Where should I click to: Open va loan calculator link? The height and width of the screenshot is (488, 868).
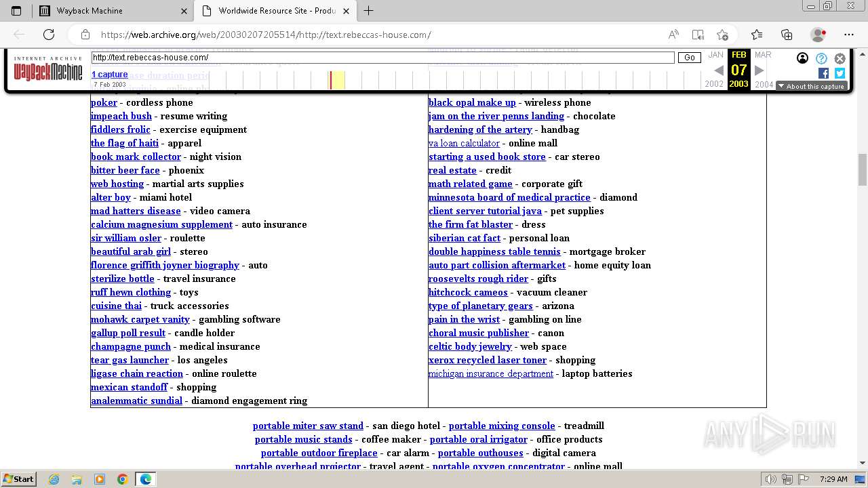pyautogui.click(x=464, y=143)
